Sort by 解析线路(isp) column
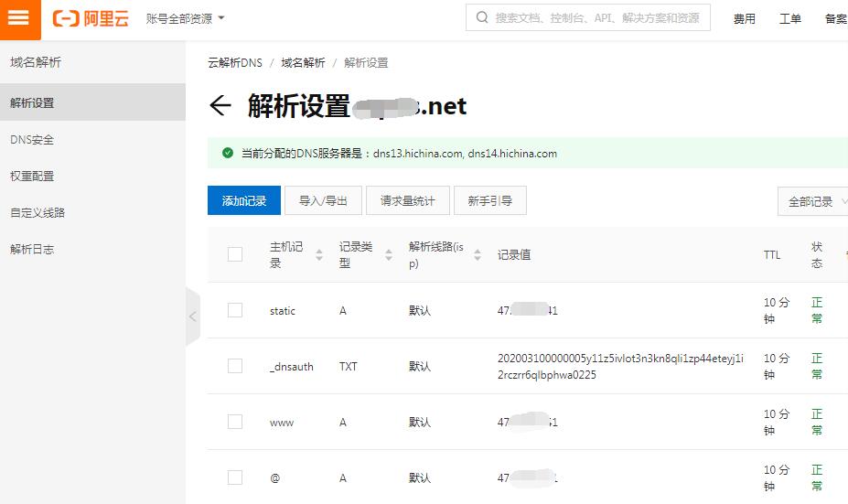 pyautogui.click(x=477, y=254)
